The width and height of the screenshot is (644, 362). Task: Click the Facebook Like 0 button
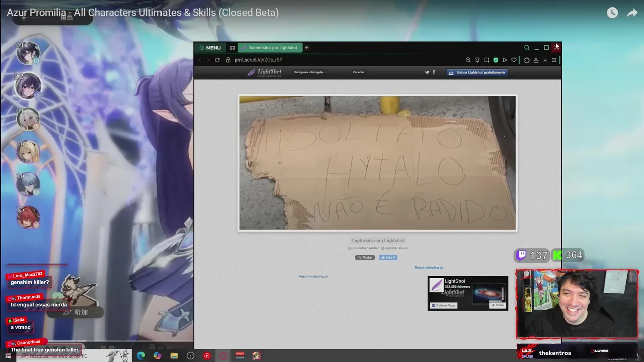[388, 257]
